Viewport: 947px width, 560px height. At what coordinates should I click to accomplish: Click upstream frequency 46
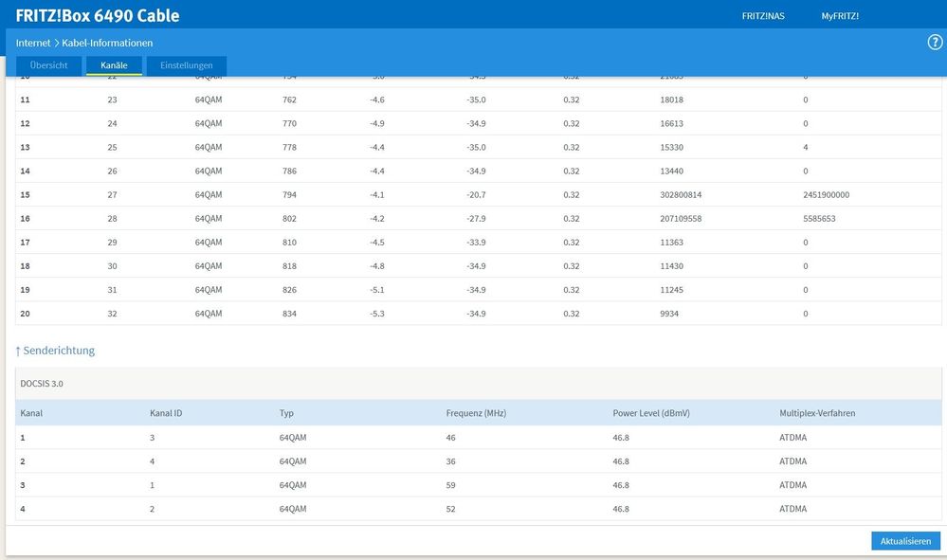(450, 438)
